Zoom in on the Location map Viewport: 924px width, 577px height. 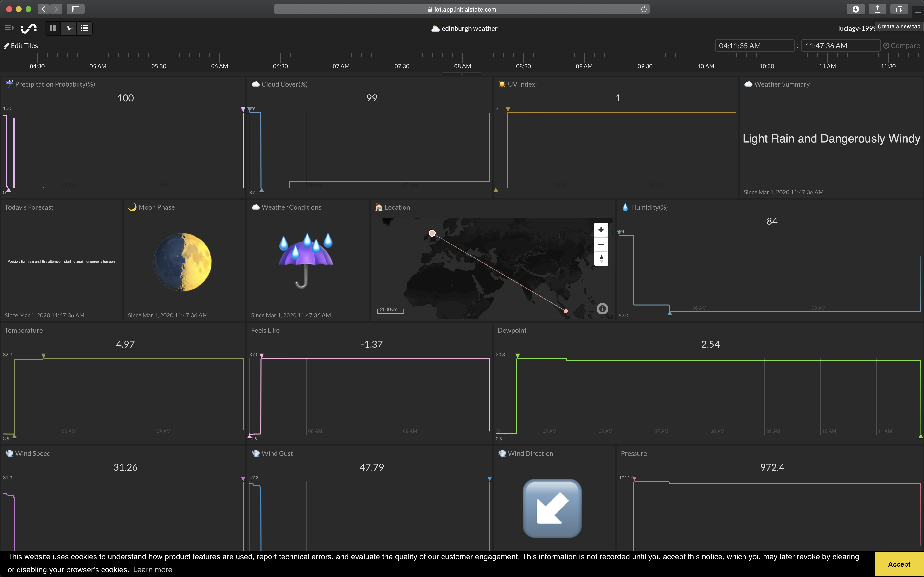pyautogui.click(x=601, y=230)
